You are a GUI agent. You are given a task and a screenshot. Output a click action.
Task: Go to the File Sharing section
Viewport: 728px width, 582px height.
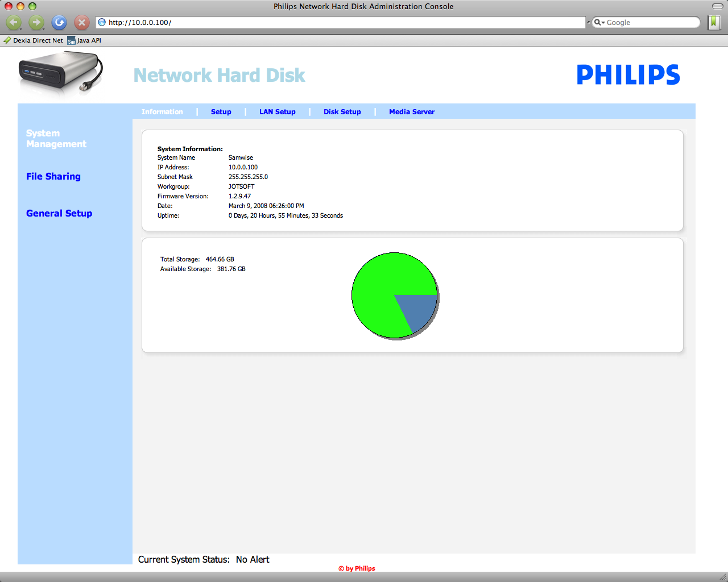coord(53,176)
